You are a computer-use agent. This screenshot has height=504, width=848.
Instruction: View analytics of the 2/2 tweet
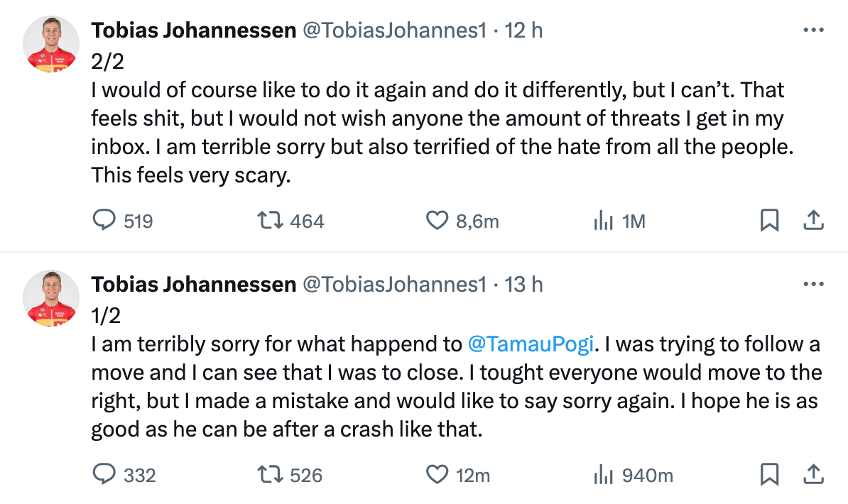(x=603, y=221)
